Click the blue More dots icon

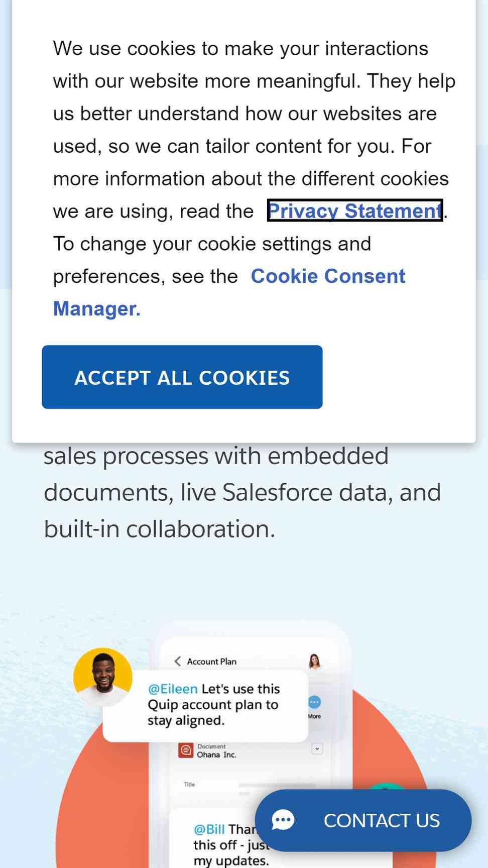point(314,702)
